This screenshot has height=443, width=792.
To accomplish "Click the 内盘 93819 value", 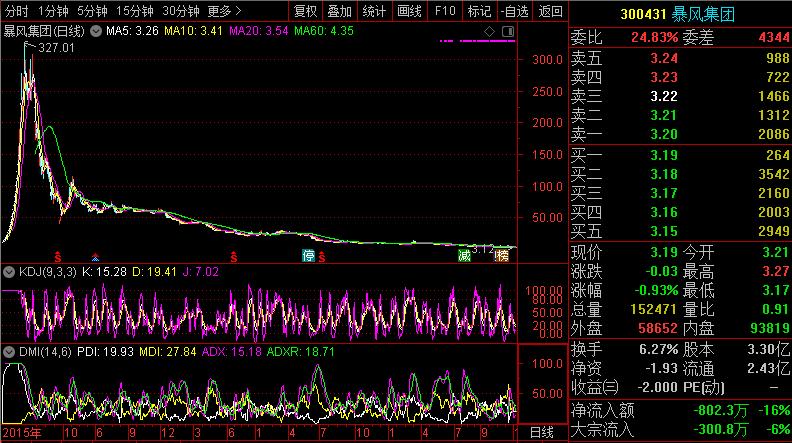I will click(770, 328).
